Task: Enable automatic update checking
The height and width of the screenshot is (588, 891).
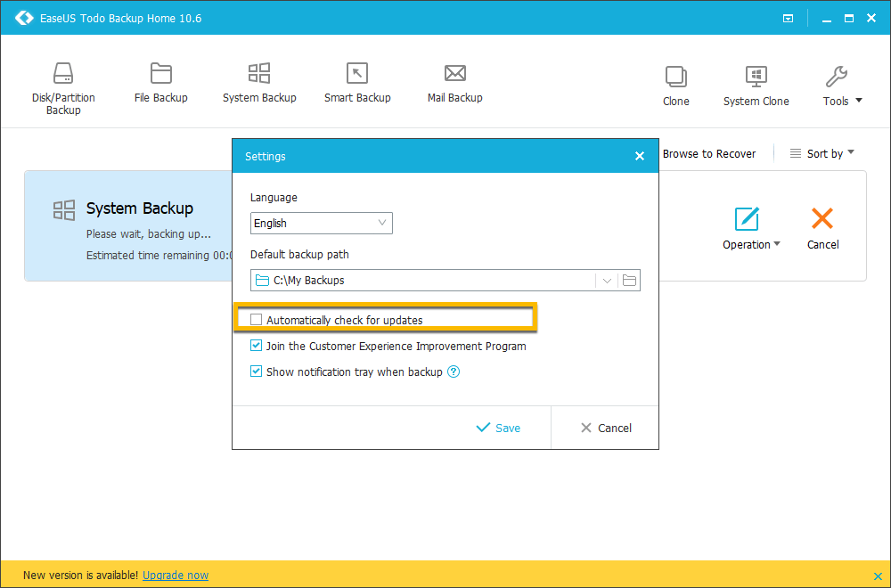Action: coord(256,318)
